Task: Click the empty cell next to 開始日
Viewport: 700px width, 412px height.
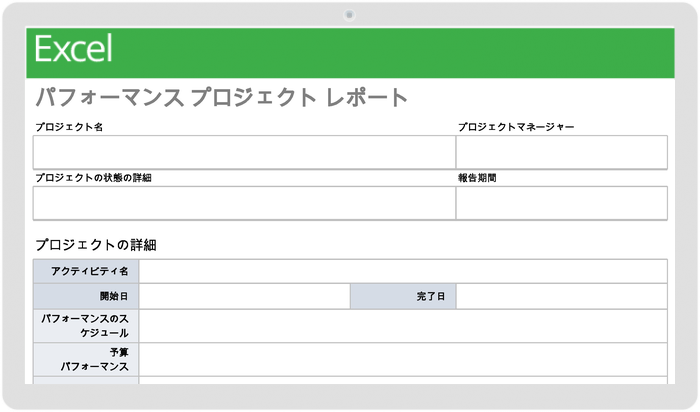Action: 245,296
